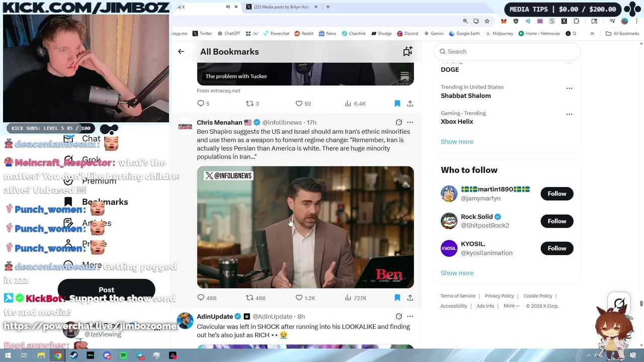This screenshot has width=644, height=362.
Task: Share the mtracey.net post
Action: [410, 104]
